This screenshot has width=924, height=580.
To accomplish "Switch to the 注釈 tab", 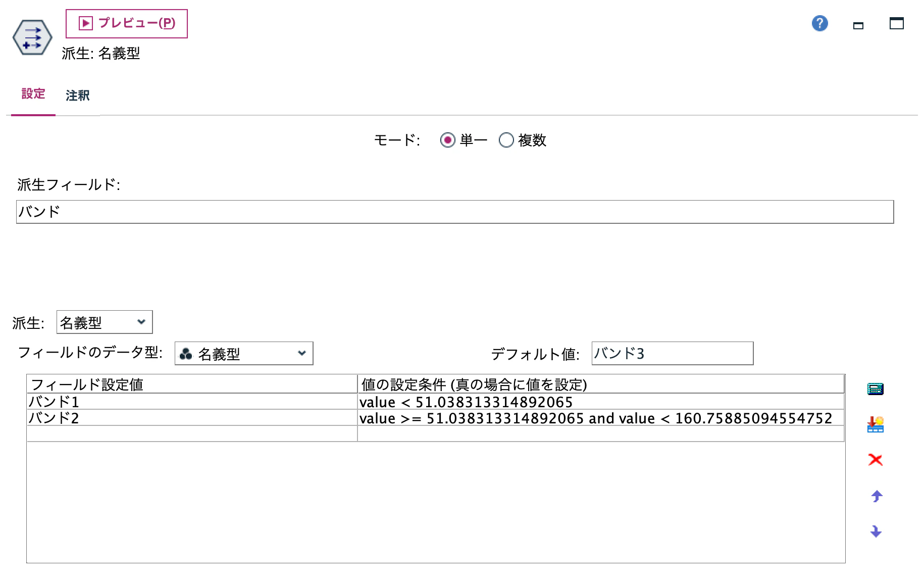I will (77, 95).
